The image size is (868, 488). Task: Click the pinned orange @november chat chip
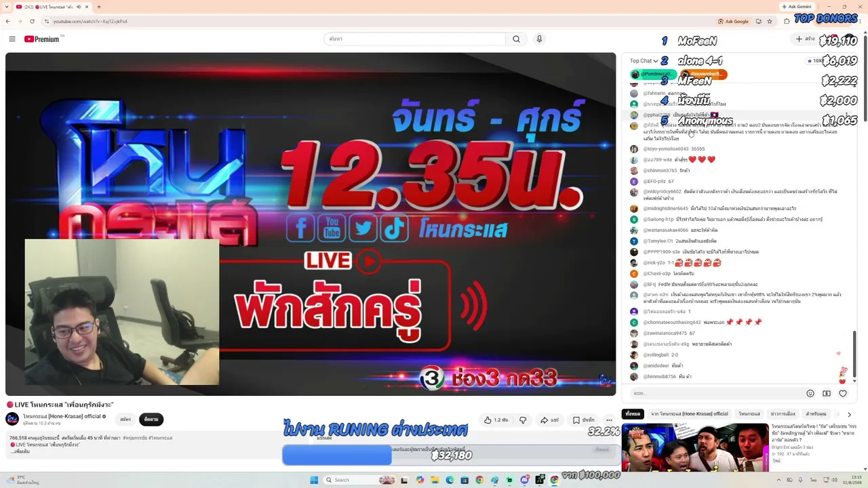pyautogui.click(x=704, y=74)
